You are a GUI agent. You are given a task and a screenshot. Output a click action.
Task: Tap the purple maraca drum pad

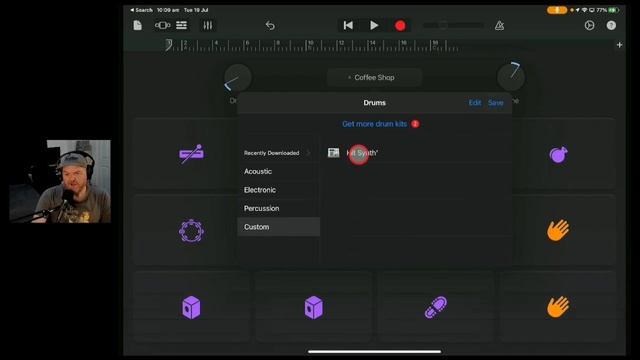(558, 154)
